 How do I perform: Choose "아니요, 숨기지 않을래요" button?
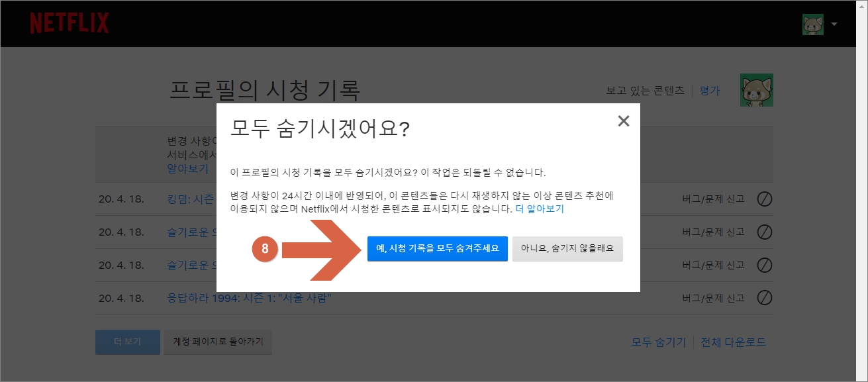pyautogui.click(x=567, y=249)
